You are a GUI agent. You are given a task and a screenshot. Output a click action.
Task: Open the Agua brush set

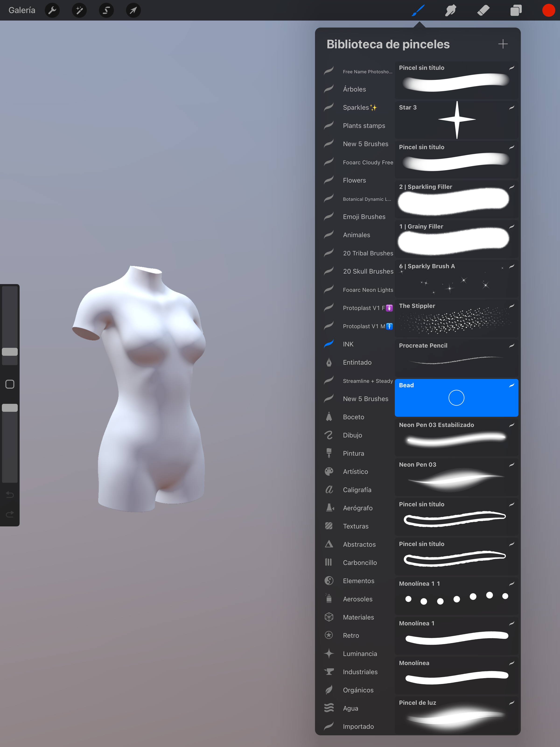[x=350, y=708]
